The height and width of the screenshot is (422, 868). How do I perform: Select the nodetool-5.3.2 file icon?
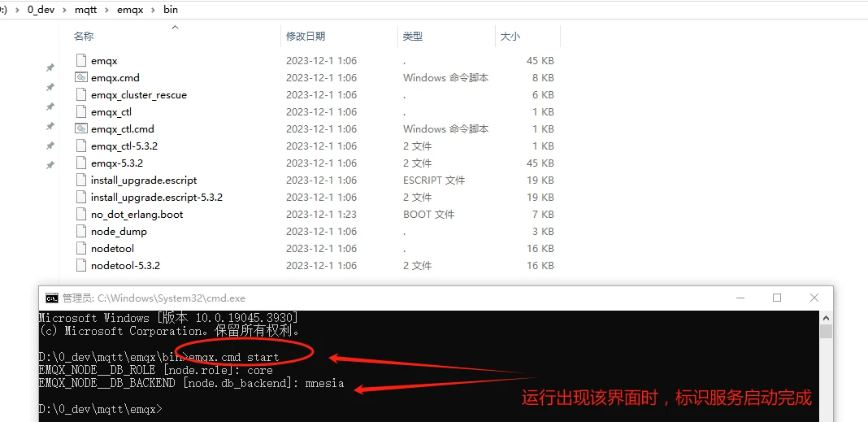tap(80, 266)
